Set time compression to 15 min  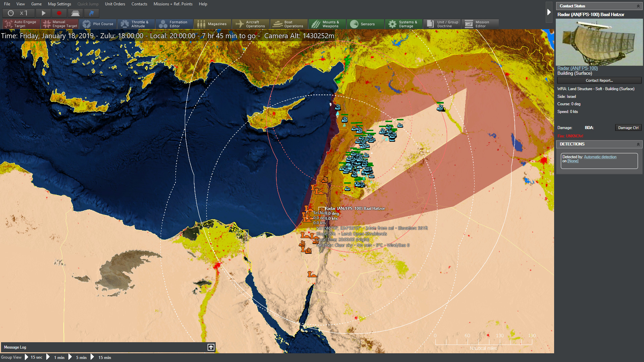coord(104,357)
